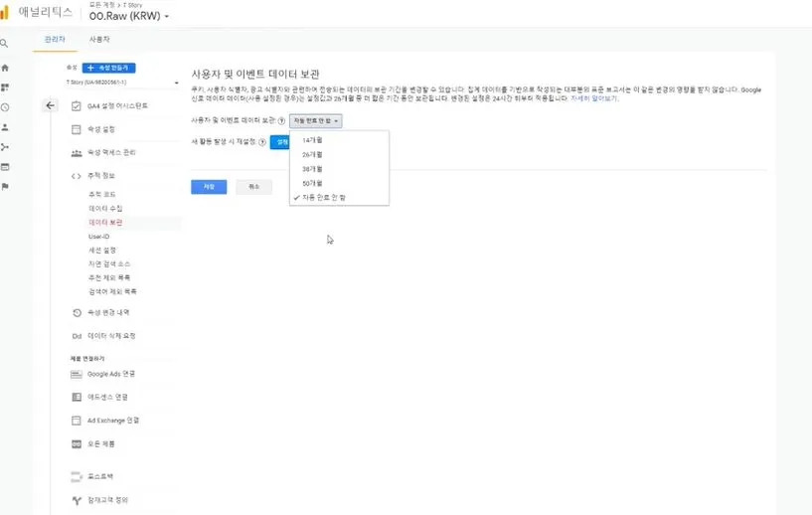
Task: Click the 취소 cancel button
Action: 253,187
